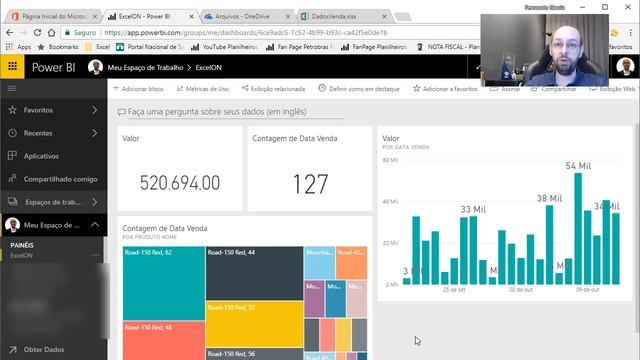The image size is (640, 360).
Task: Close the DadosVenda.xlsx browser tab
Action: click(x=384, y=16)
